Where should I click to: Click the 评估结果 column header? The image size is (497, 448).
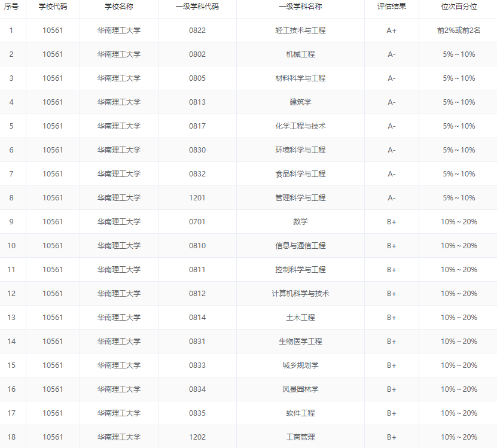(392, 7)
